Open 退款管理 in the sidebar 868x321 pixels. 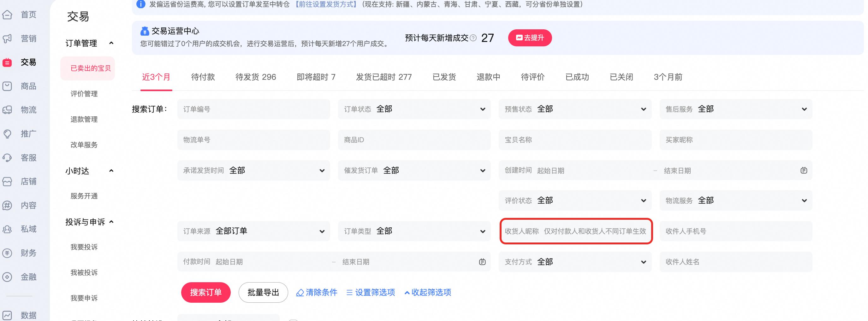click(84, 120)
